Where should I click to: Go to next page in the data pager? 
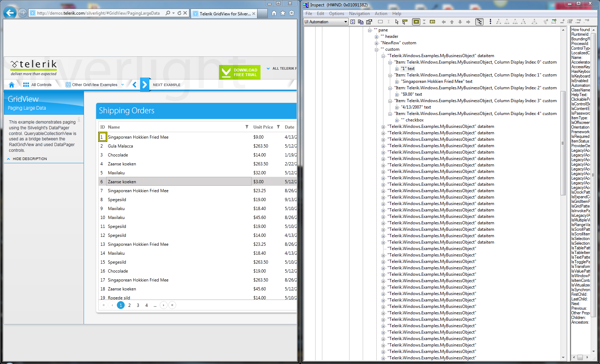click(163, 305)
